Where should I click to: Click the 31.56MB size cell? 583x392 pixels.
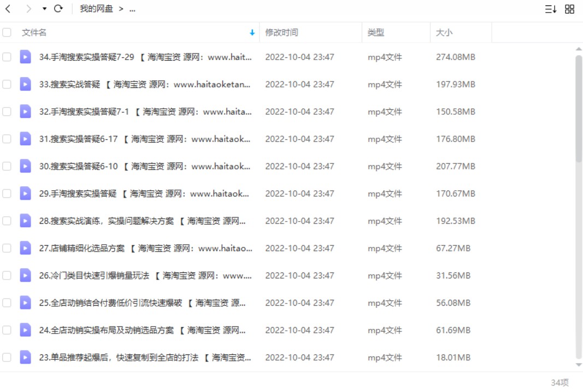[x=454, y=275]
